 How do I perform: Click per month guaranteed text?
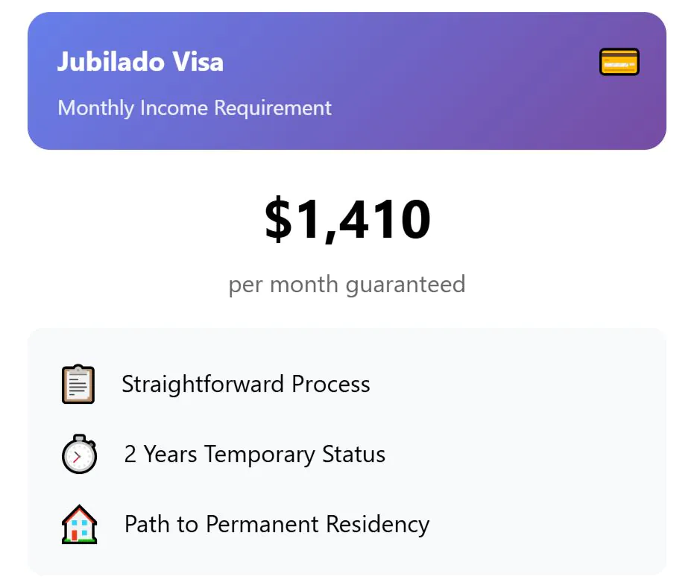click(347, 285)
